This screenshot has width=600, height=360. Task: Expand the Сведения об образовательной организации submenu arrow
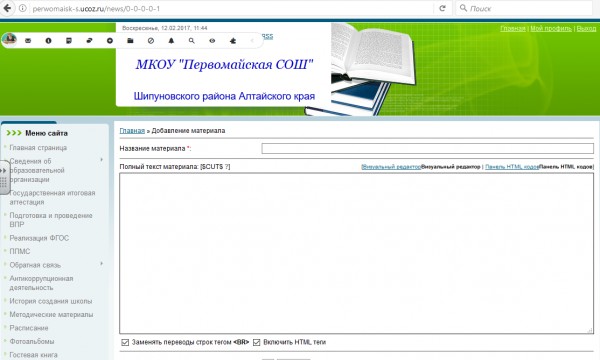coord(101,160)
